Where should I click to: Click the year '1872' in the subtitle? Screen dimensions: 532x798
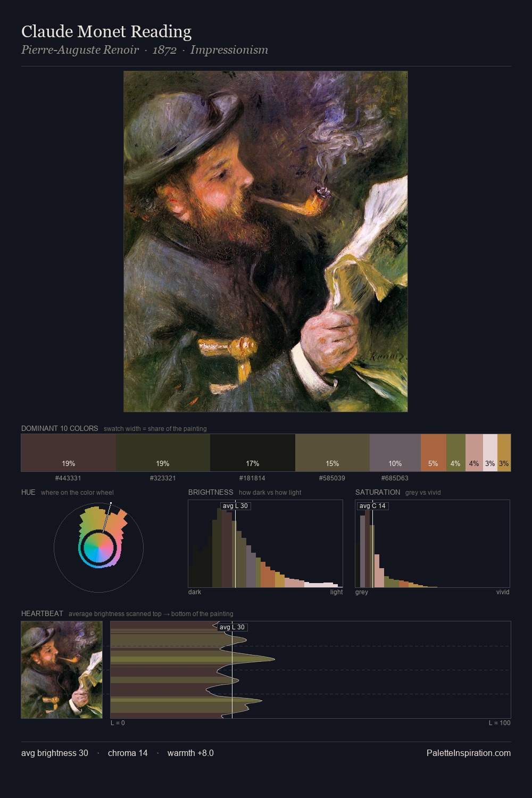164,50
